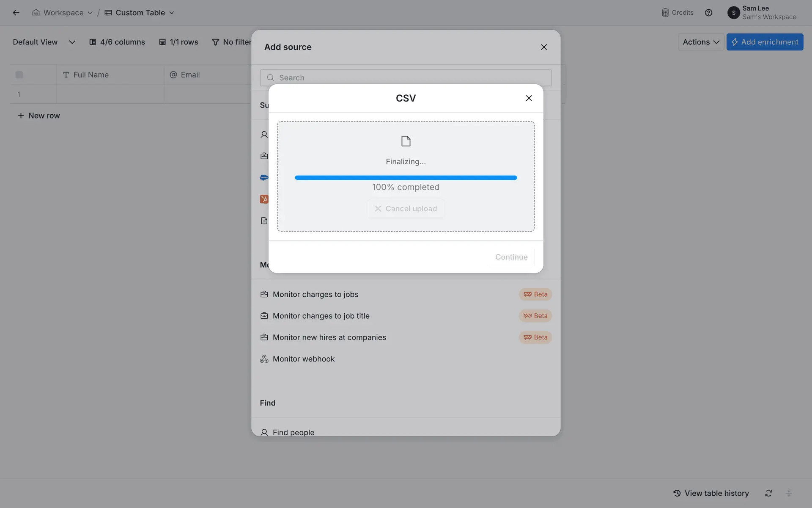Click the refresh table icon

(x=768, y=493)
